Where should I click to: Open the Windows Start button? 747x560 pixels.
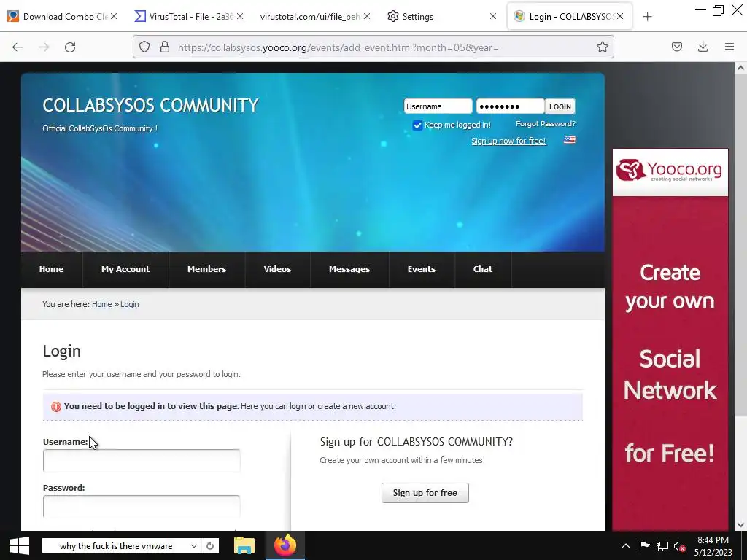tap(20, 545)
